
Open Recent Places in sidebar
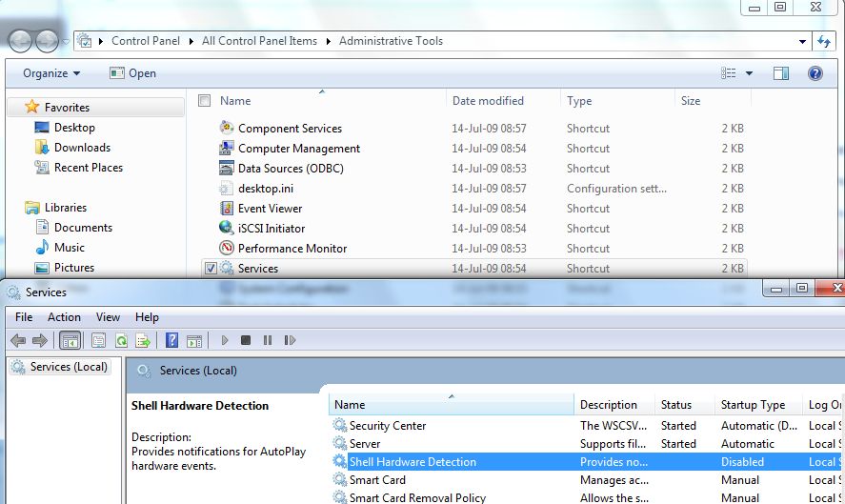pyautogui.click(x=79, y=167)
